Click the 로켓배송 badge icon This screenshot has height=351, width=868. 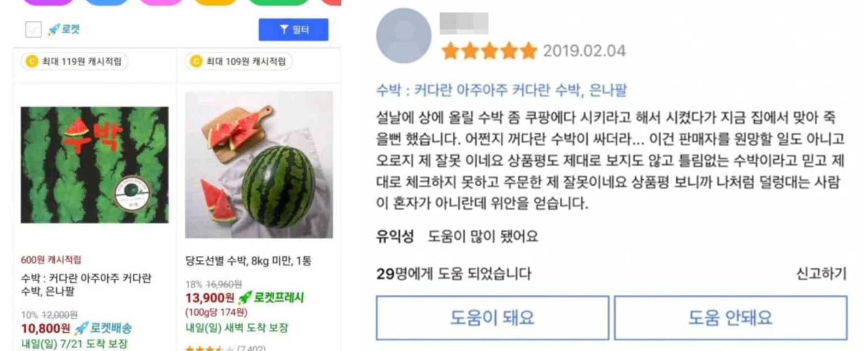coord(81,328)
